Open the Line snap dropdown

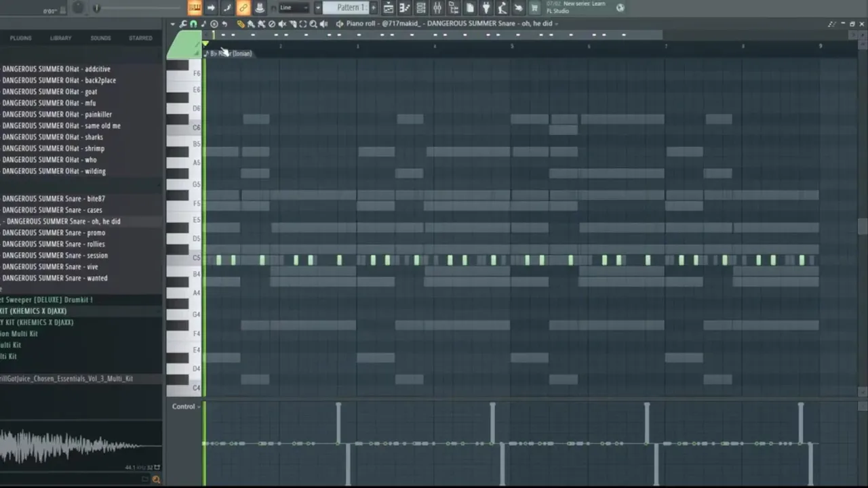[x=294, y=7]
